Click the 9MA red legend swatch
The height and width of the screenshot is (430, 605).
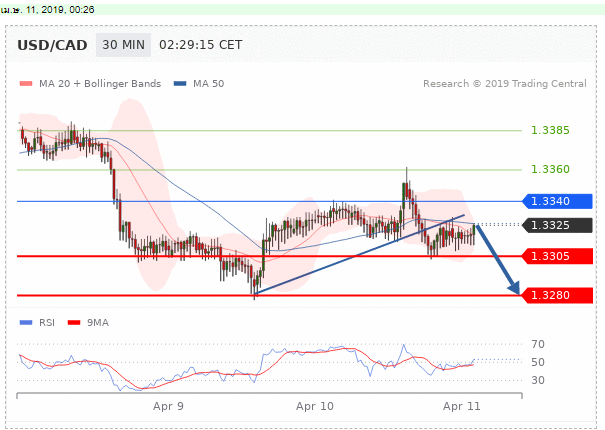74,322
